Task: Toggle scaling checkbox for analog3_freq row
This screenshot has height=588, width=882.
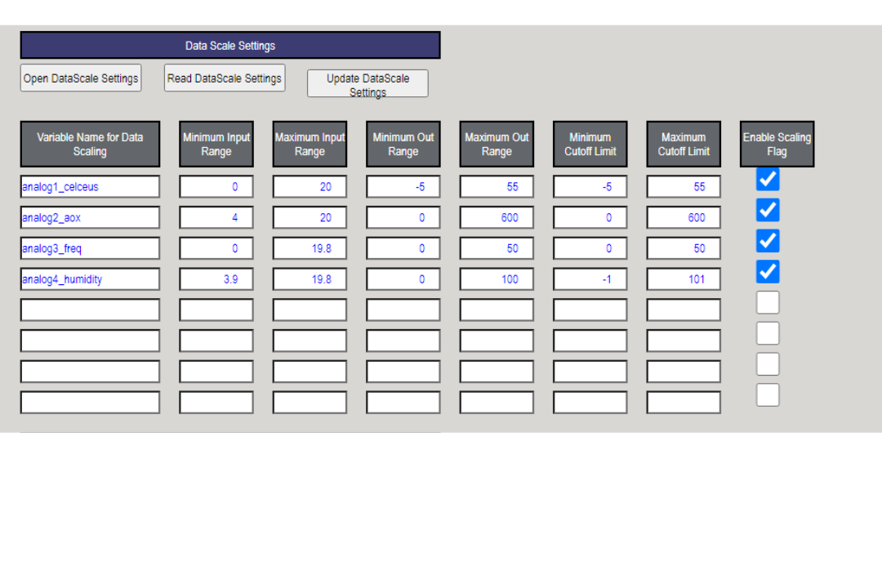Action: click(x=768, y=241)
